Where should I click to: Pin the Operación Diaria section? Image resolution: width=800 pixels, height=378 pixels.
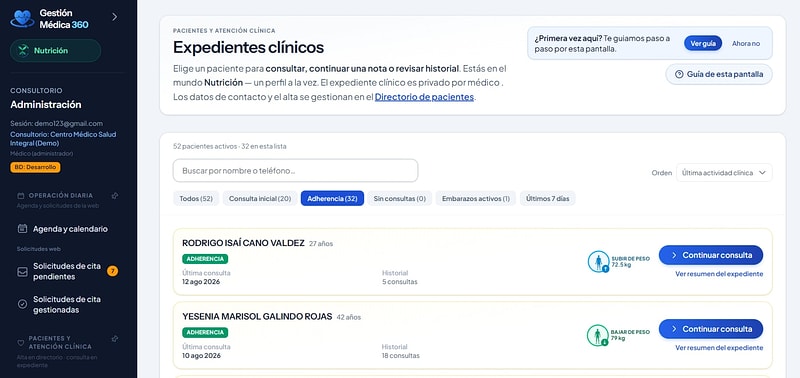(x=115, y=195)
